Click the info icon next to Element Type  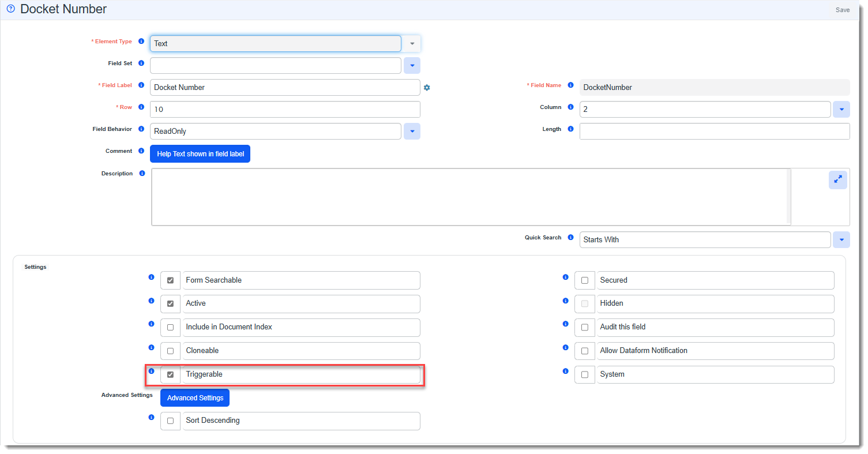pyautogui.click(x=141, y=42)
